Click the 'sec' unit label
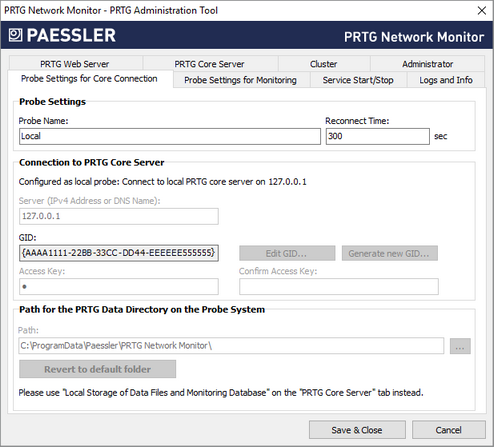Viewport: 494px width, 447px height. click(x=440, y=136)
